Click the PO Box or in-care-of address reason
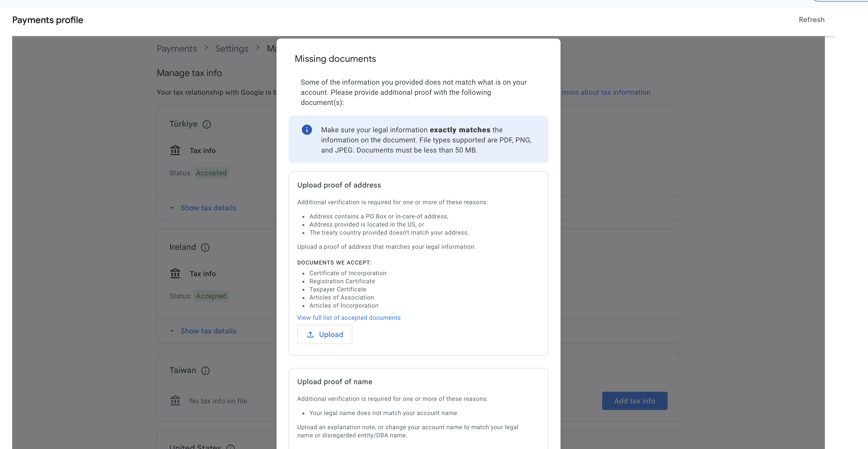The width and height of the screenshot is (868, 449). point(379,216)
